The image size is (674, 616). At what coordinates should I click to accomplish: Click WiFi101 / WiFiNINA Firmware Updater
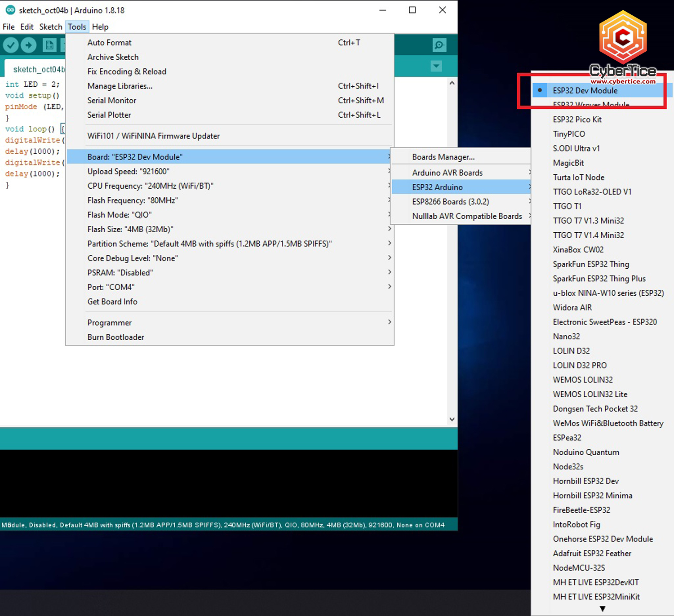coord(153,136)
